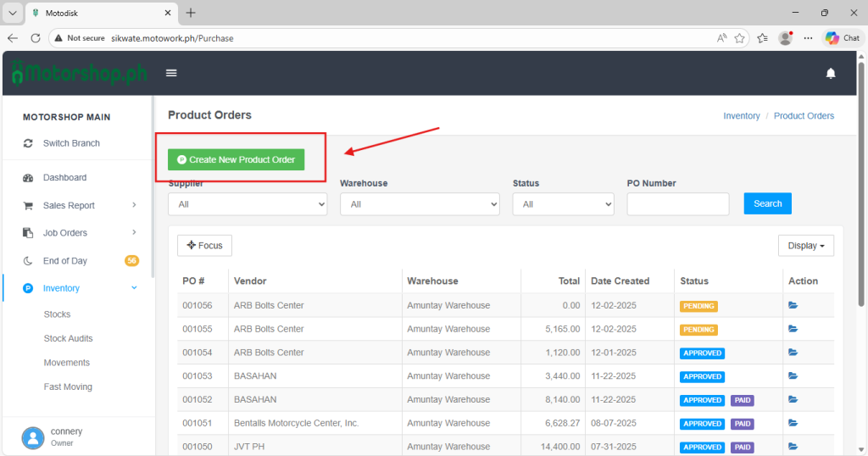Click the user avatar for connery
The image size is (868, 456).
point(32,437)
